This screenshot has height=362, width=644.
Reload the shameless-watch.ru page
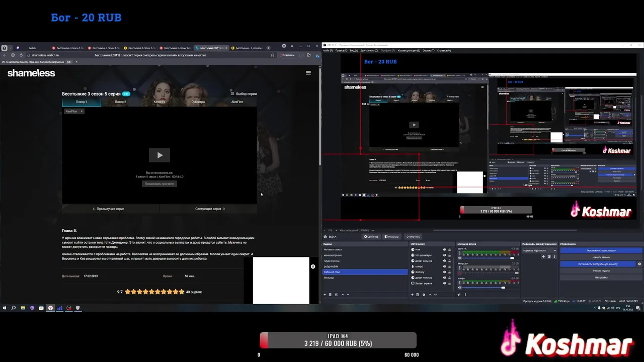tap(21, 55)
